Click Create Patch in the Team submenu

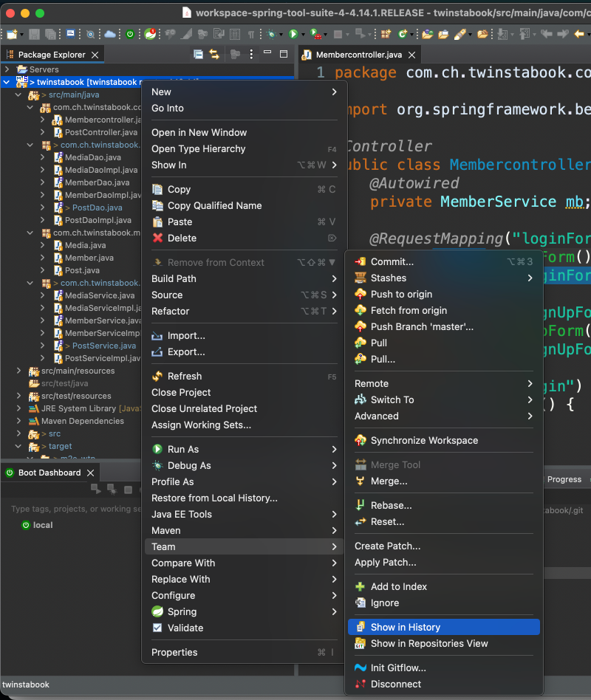pyautogui.click(x=443, y=546)
